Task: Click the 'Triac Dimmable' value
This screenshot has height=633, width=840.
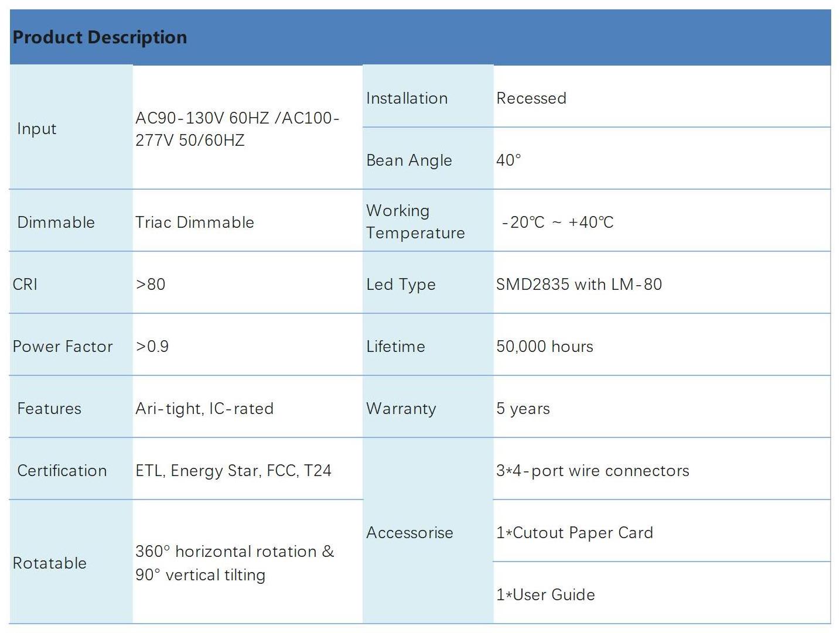Action: coord(194,223)
